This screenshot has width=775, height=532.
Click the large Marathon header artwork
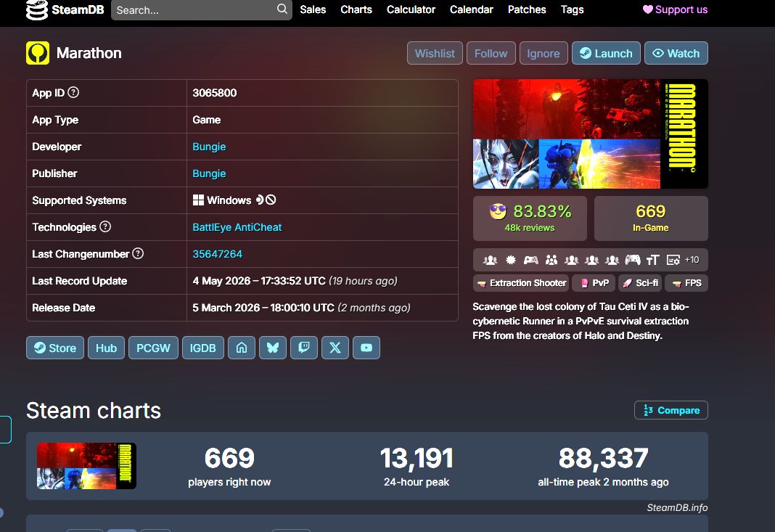591,134
